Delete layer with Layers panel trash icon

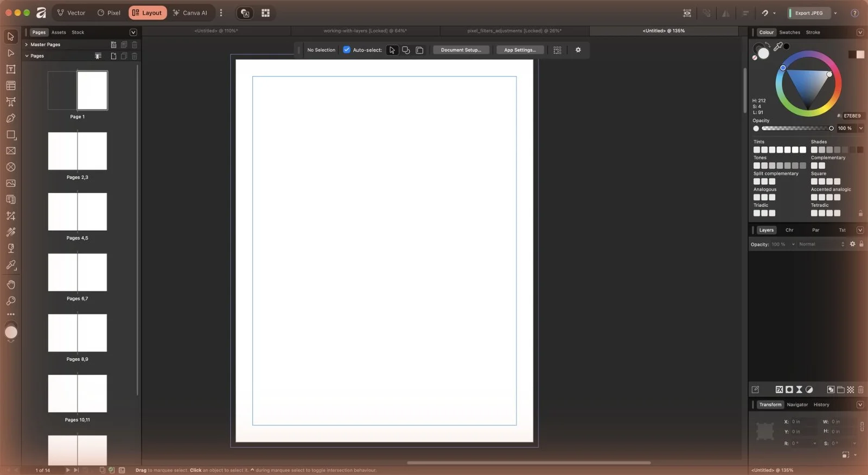pos(860,389)
